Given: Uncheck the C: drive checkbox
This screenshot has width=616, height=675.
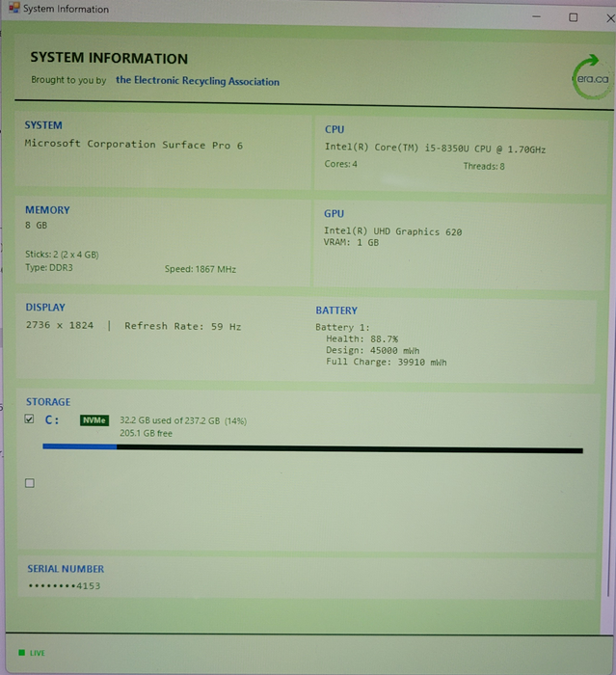Looking at the screenshot, I should coord(29,418).
